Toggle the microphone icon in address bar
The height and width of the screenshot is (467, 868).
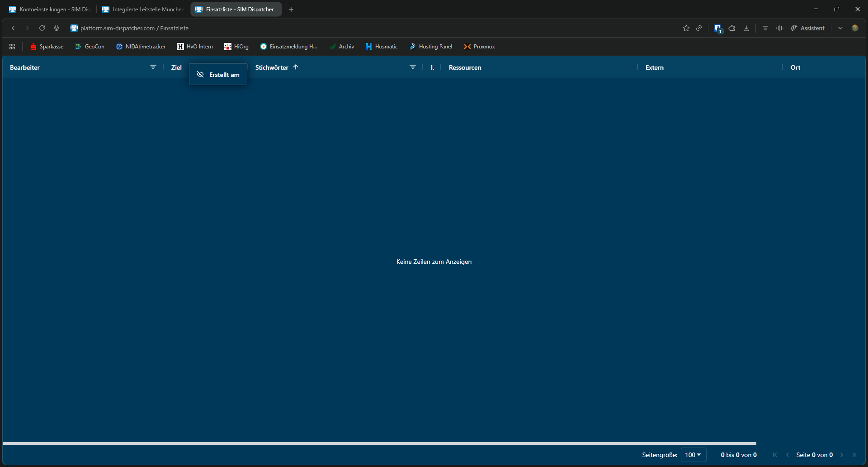point(57,28)
